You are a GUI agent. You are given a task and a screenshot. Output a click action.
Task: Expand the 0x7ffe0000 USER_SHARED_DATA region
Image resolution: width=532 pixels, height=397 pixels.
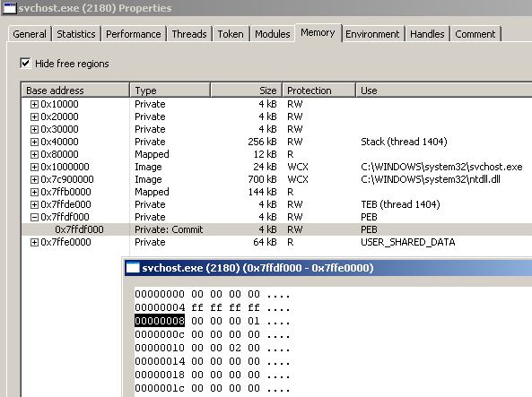click(34, 242)
